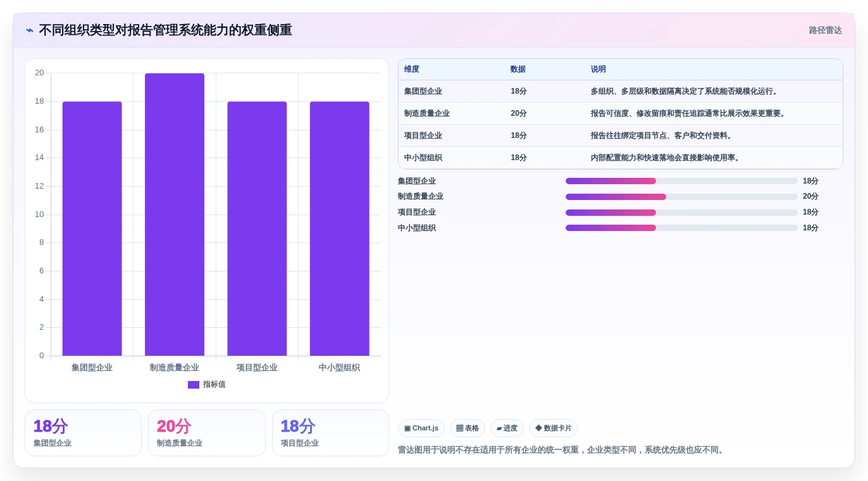Open the 20分 制造质量企业 data card
The image size is (868, 481).
[x=207, y=433]
